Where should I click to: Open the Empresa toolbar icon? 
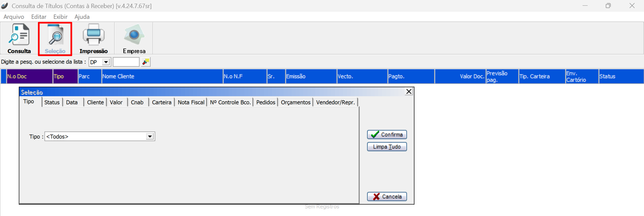coord(134,38)
